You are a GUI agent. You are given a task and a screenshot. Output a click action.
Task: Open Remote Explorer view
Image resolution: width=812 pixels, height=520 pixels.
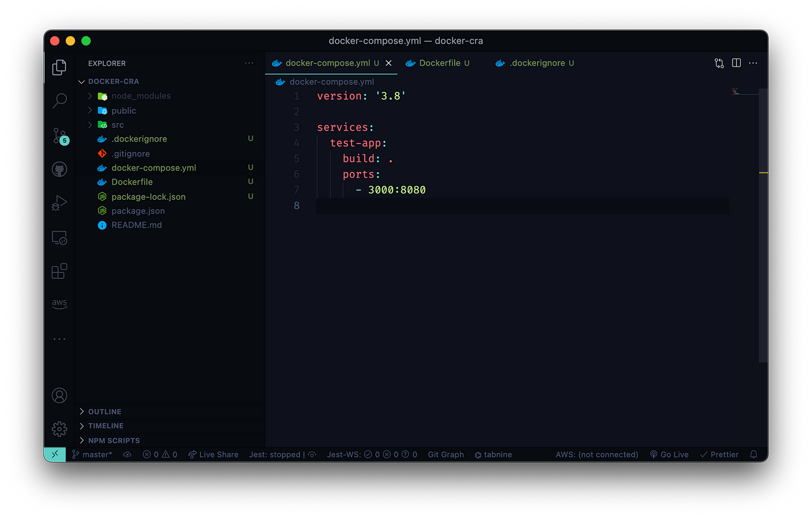(x=59, y=237)
